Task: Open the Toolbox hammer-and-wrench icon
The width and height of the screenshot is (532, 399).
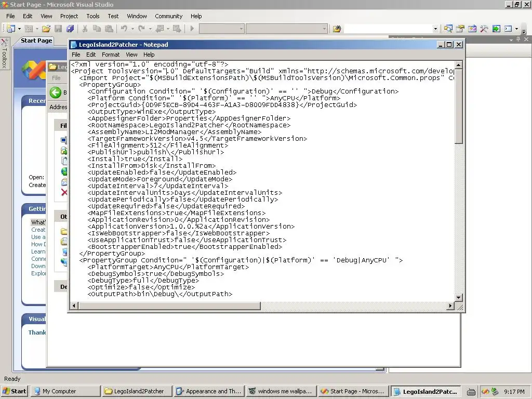Action: click(484, 29)
